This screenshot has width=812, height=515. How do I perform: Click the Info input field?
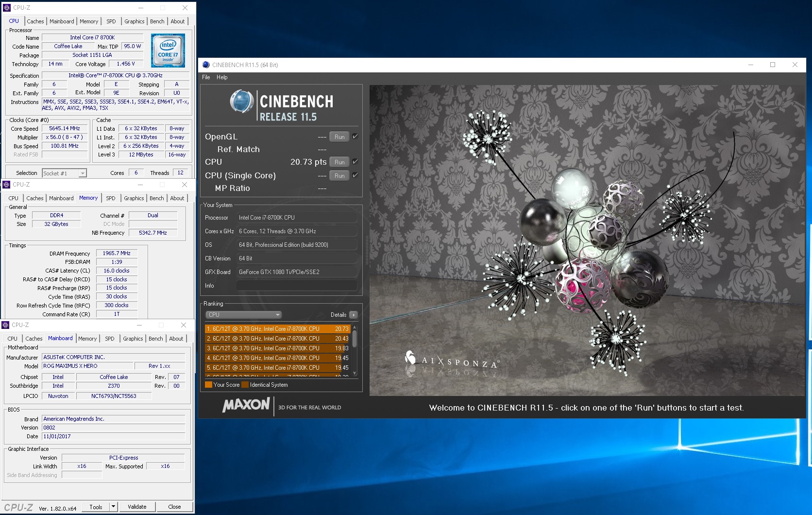click(x=297, y=286)
